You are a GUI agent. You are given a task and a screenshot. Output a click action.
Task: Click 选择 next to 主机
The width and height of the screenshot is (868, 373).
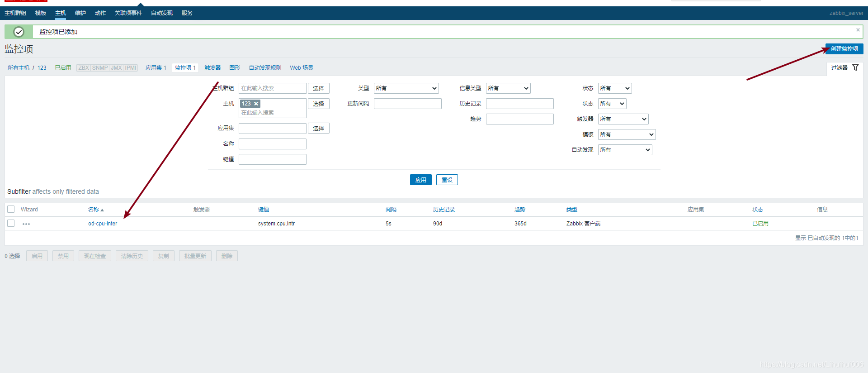(318, 104)
